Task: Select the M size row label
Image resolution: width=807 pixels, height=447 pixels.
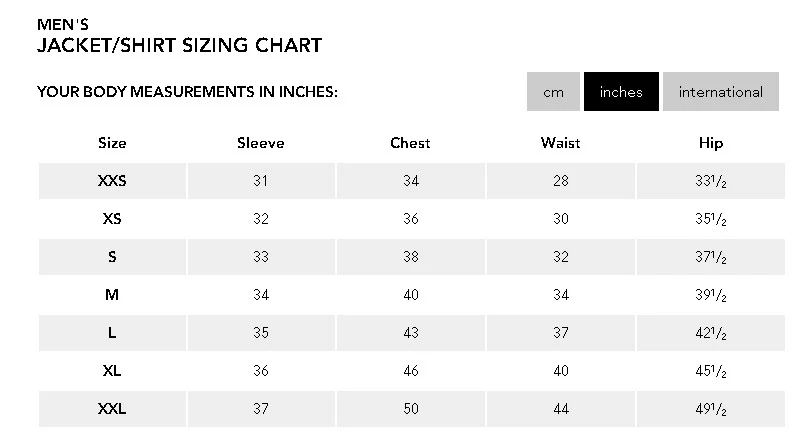Action: [112, 295]
